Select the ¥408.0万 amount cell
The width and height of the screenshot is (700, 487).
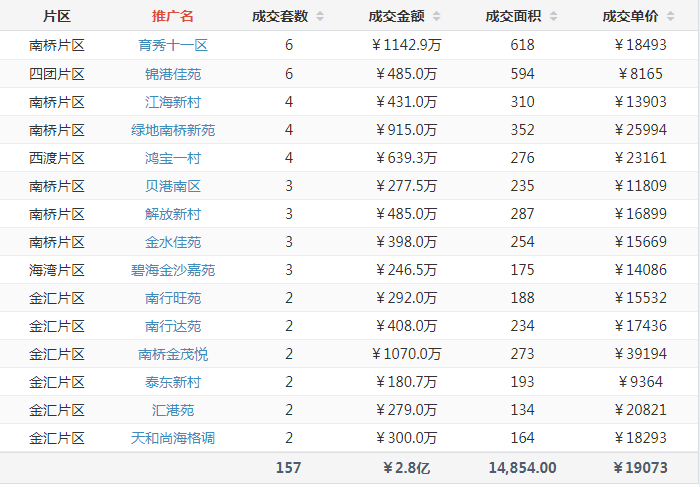point(406,326)
